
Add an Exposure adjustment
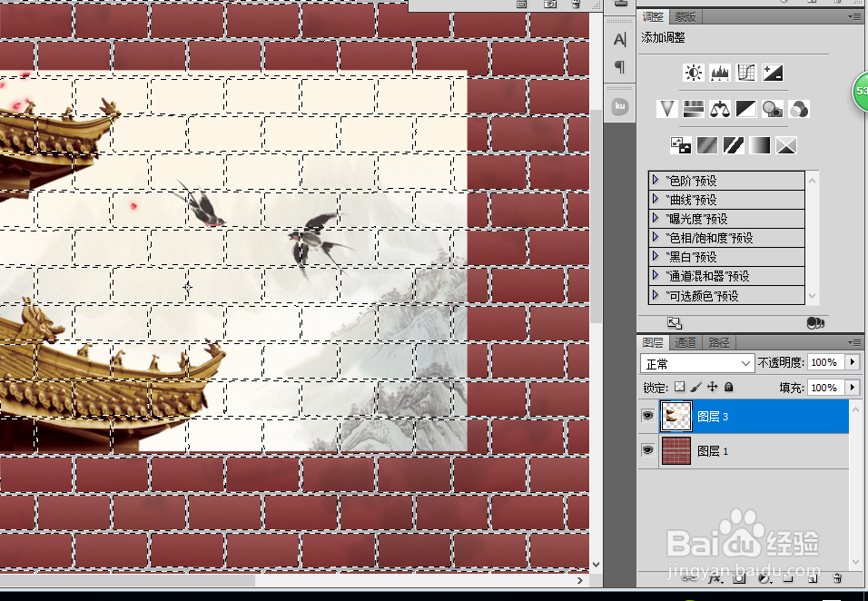(x=773, y=73)
